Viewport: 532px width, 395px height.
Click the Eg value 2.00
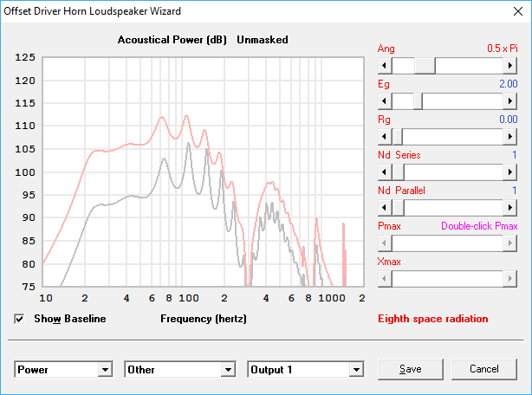pyautogui.click(x=509, y=84)
